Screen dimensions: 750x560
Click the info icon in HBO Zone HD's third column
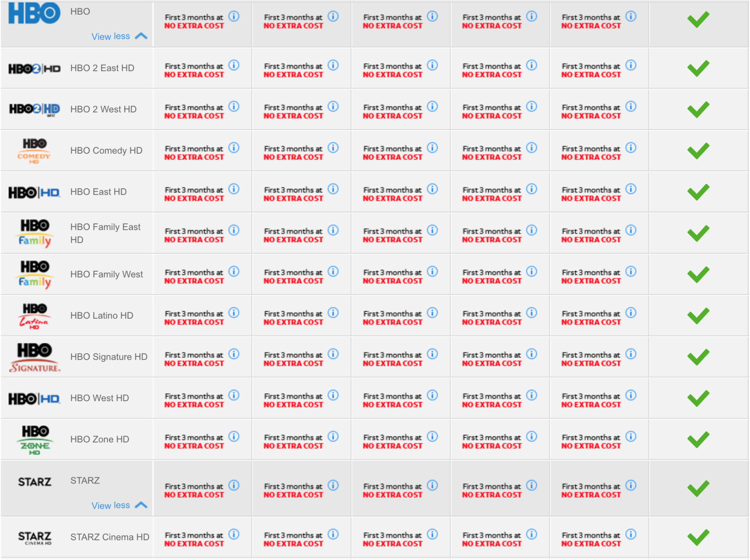(x=432, y=436)
